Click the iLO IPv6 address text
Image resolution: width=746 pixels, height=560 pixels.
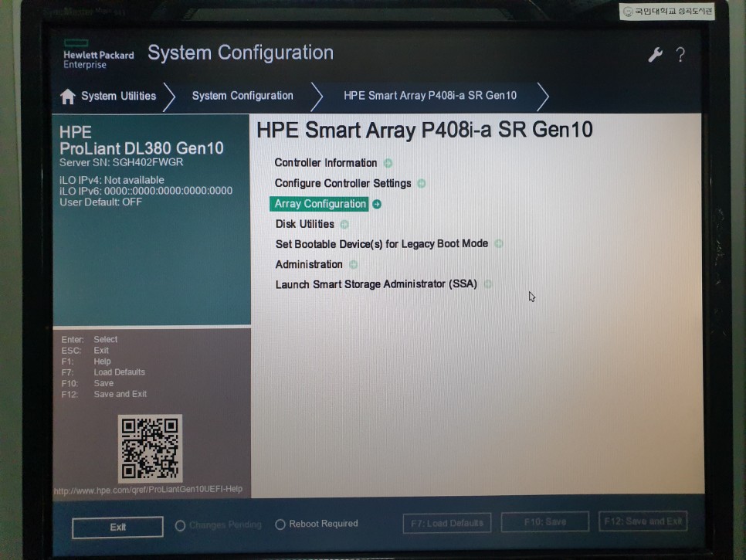pyautogui.click(x=146, y=191)
